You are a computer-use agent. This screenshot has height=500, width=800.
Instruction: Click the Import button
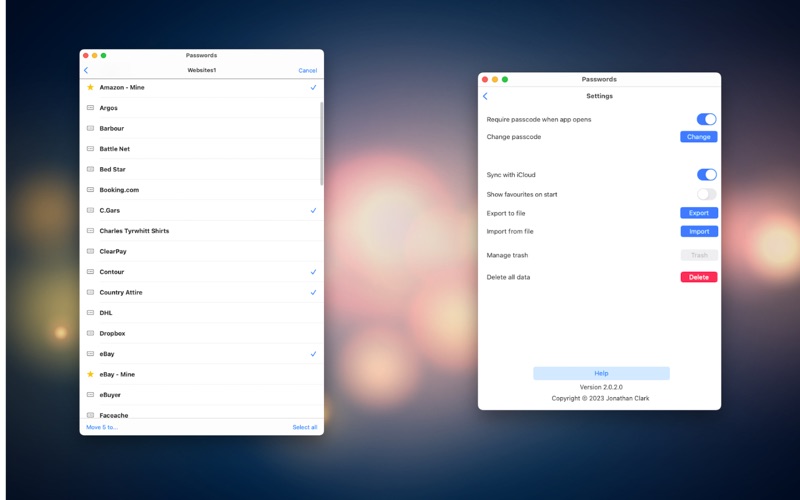699,231
